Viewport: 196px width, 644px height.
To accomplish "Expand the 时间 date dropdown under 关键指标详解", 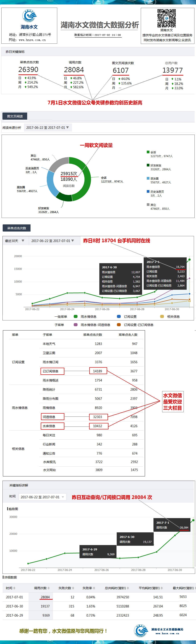I will pyautogui.click(x=42, y=497).
